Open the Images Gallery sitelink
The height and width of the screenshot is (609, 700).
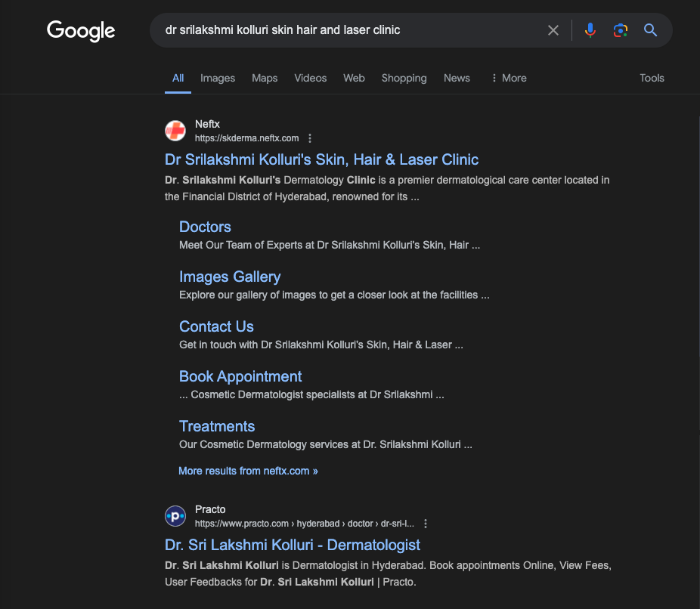230,277
